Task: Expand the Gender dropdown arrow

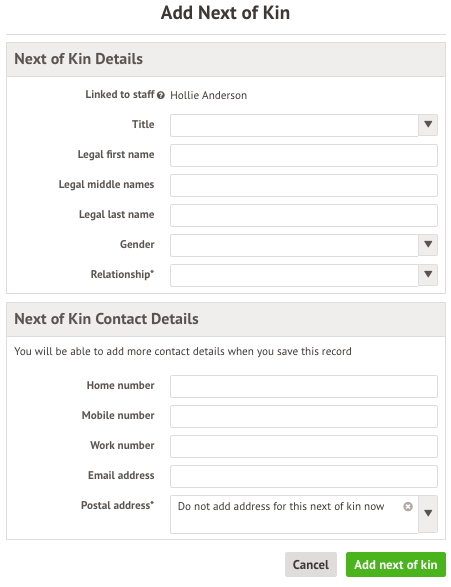Action: [428, 245]
